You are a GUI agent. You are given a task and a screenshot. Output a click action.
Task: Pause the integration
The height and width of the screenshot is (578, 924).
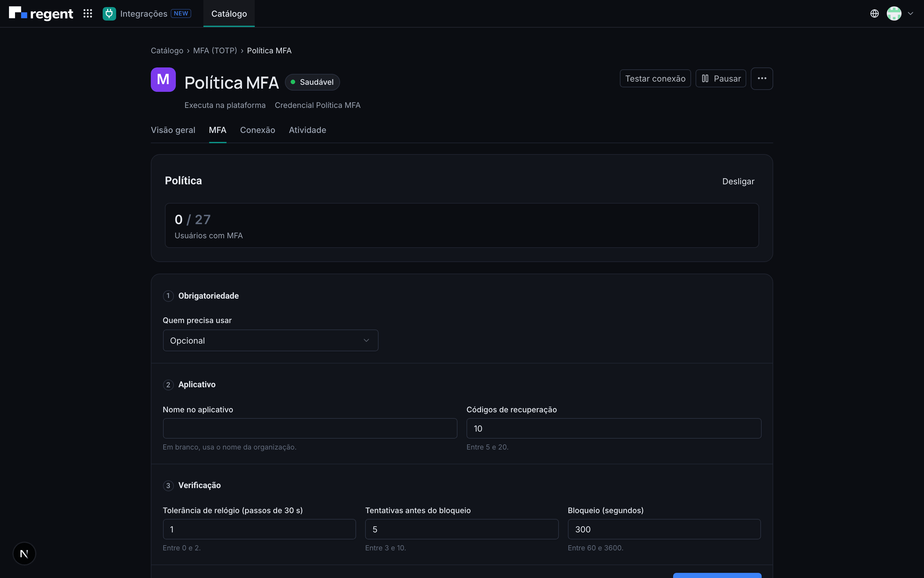click(x=721, y=78)
